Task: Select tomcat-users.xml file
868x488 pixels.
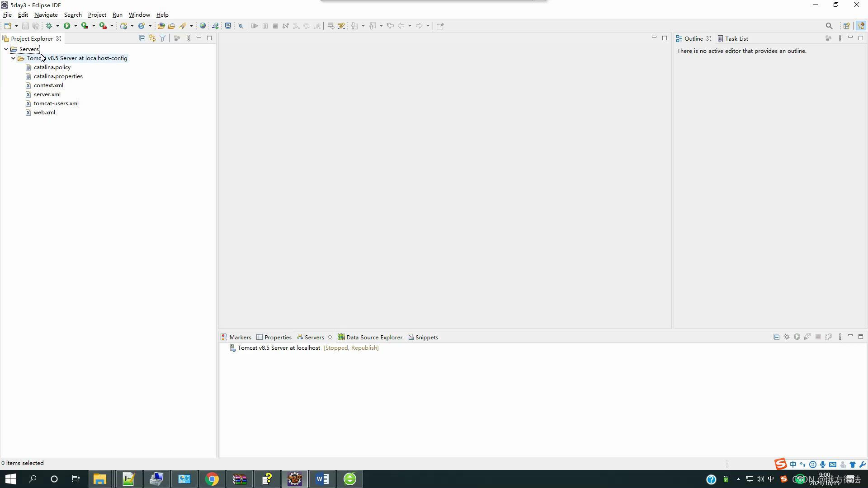Action: click(x=56, y=103)
